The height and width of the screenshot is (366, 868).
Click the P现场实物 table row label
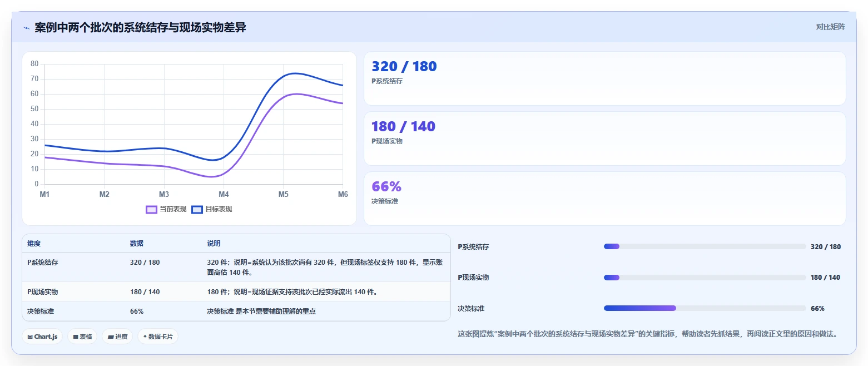[43, 292]
